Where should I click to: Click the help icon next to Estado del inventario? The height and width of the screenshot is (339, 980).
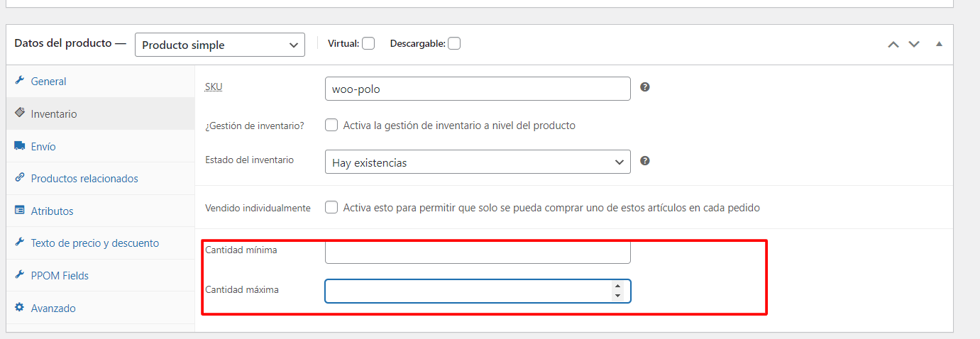coord(645,161)
